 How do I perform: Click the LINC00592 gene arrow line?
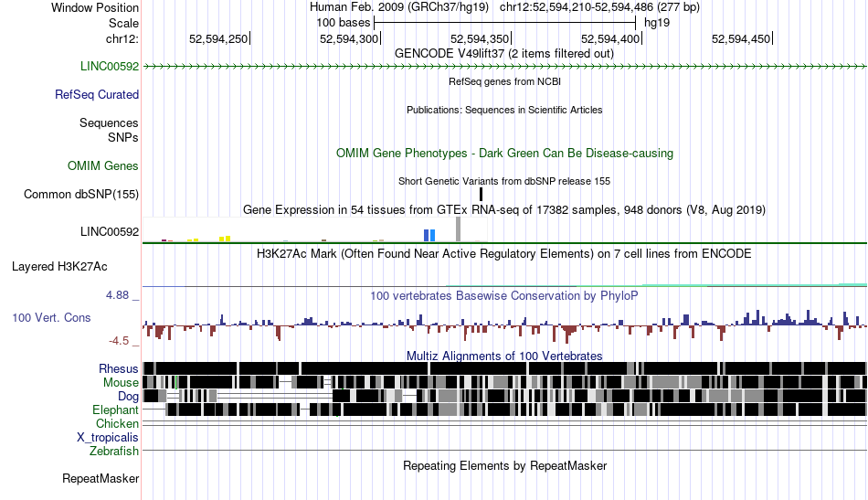[504, 67]
